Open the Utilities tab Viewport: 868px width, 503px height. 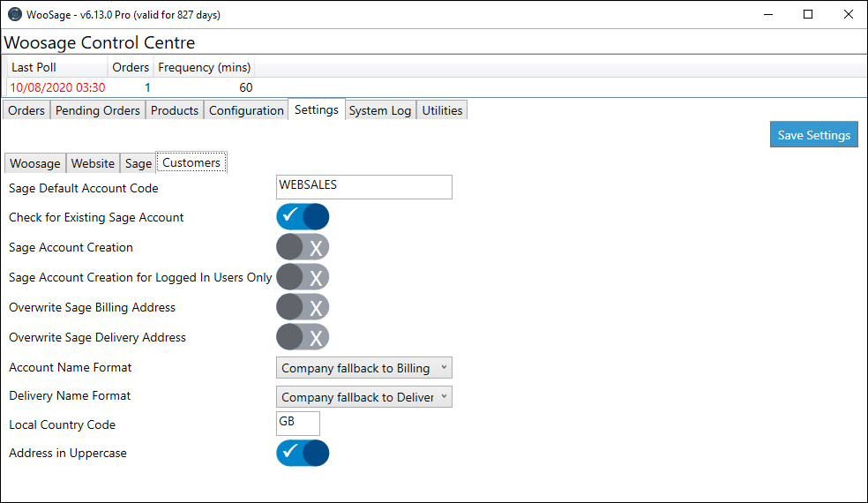442,110
